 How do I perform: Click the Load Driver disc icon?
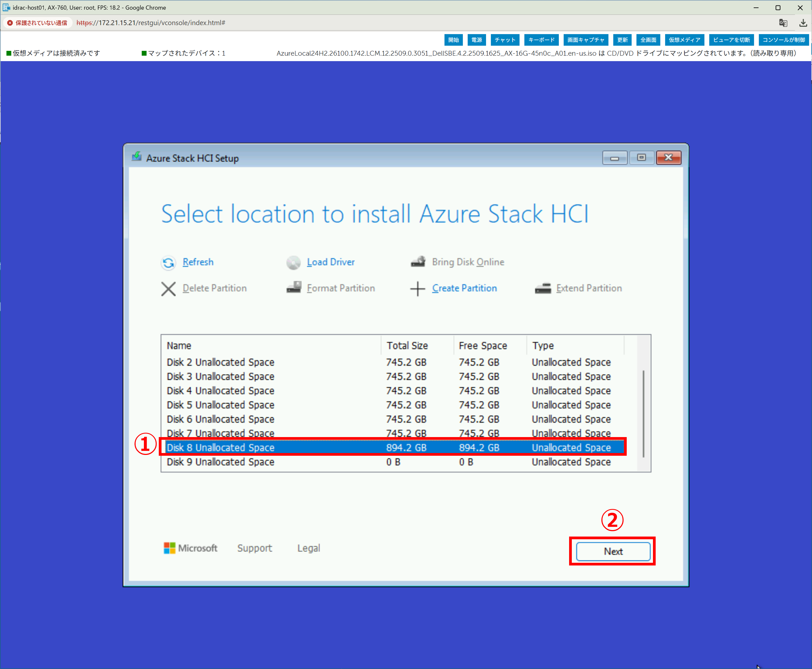pyautogui.click(x=293, y=262)
